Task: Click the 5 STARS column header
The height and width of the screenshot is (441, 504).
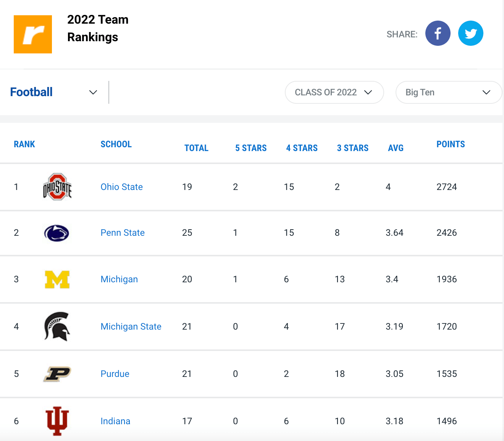Action: [x=250, y=148]
